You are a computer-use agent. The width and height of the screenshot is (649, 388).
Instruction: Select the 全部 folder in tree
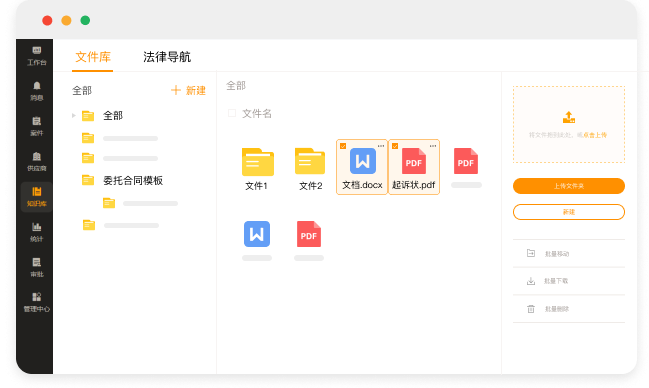click(x=103, y=116)
